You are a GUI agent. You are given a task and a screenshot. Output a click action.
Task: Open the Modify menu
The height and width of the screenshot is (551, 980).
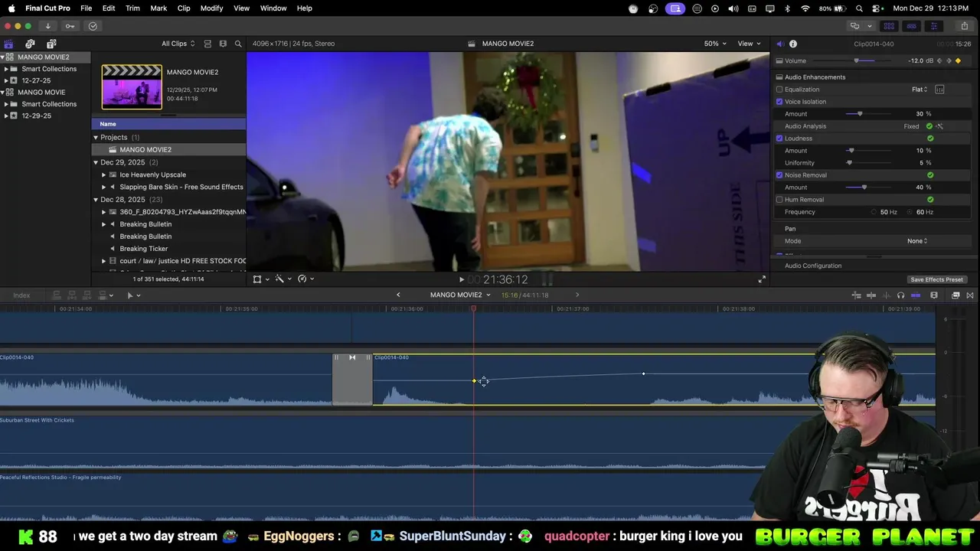pyautogui.click(x=211, y=8)
